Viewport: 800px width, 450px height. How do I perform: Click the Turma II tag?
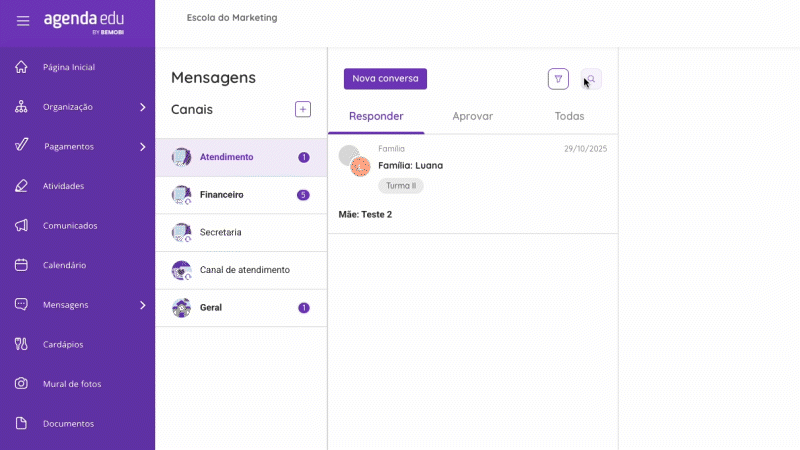click(401, 186)
